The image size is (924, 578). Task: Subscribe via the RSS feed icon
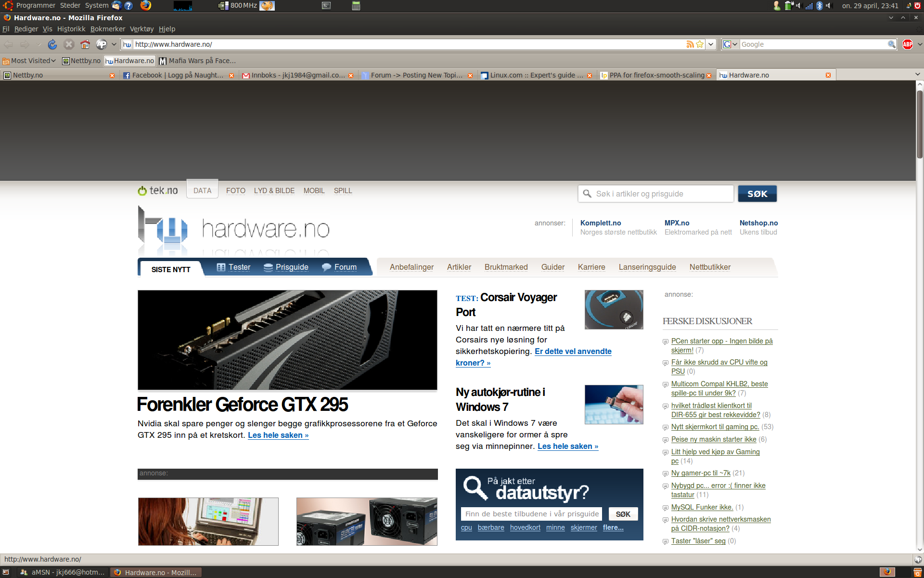[x=690, y=44]
